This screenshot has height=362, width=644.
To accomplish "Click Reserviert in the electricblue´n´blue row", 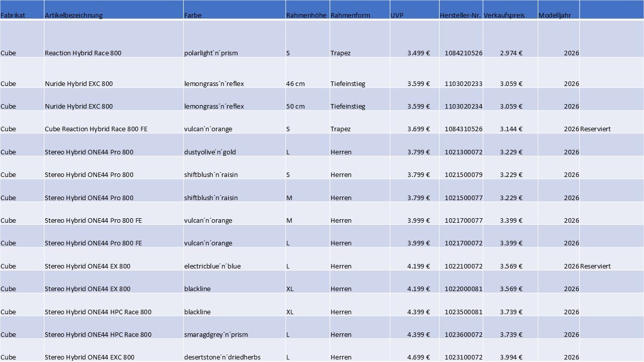I will click(x=595, y=266).
